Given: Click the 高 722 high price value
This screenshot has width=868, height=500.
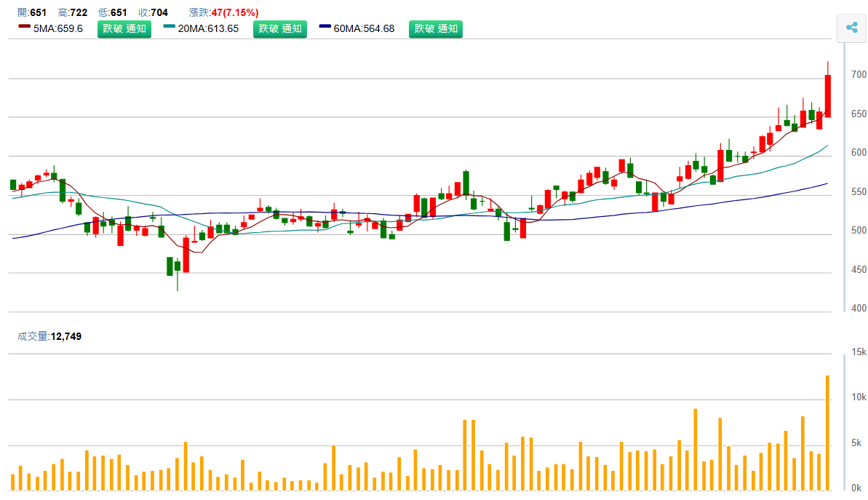Looking at the screenshot, I should [79, 12].
